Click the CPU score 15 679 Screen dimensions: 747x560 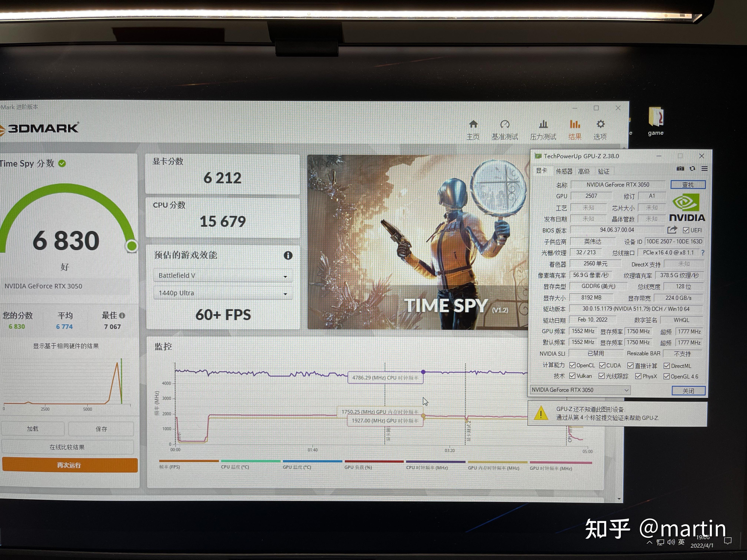click(223, 221)
